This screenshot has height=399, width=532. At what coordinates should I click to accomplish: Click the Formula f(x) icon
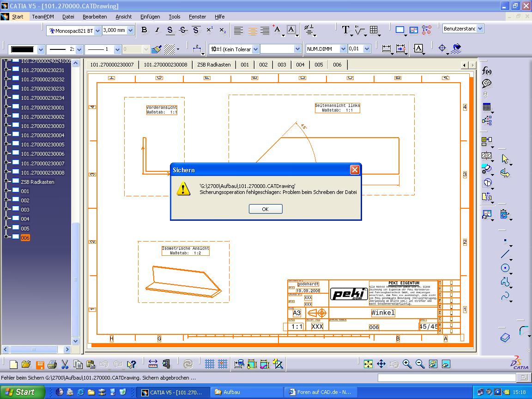[487, 71]
